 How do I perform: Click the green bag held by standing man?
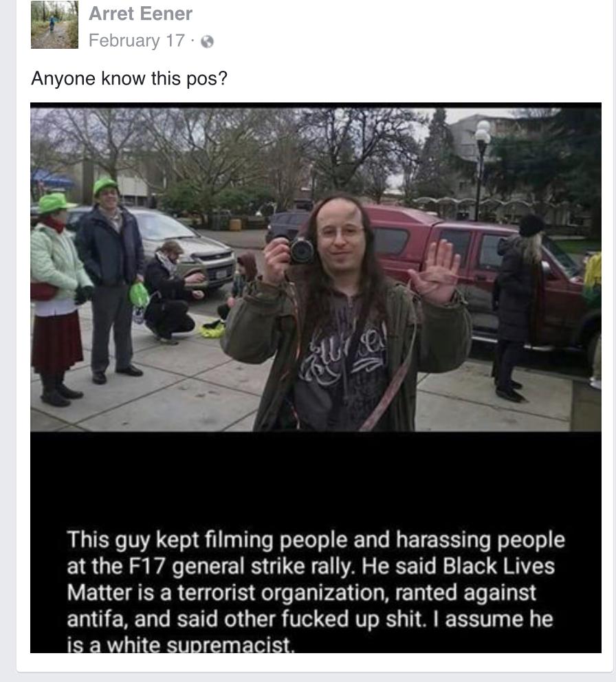139,295
